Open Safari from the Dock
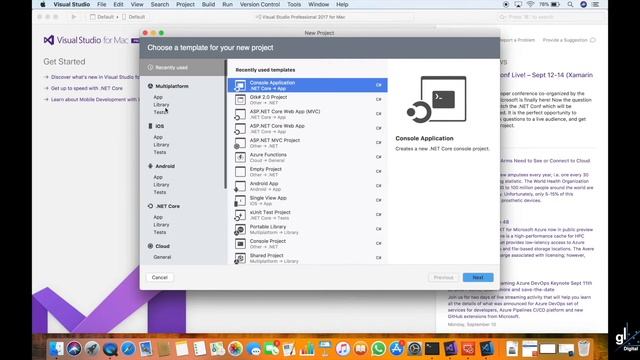 (128, 349)
